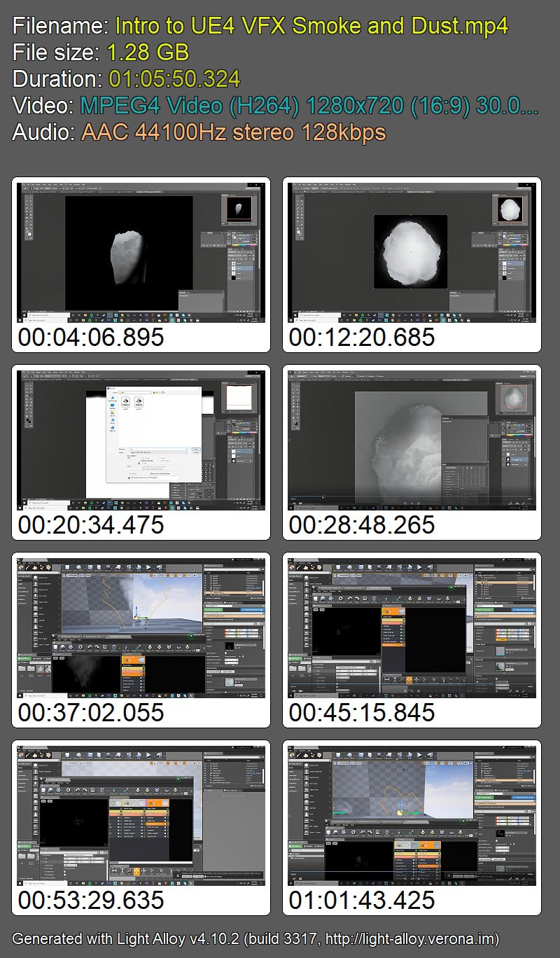Click the timestamp 00:04:06.895
Viewport: 560px width, 958px height.
(x=91, y=338)
